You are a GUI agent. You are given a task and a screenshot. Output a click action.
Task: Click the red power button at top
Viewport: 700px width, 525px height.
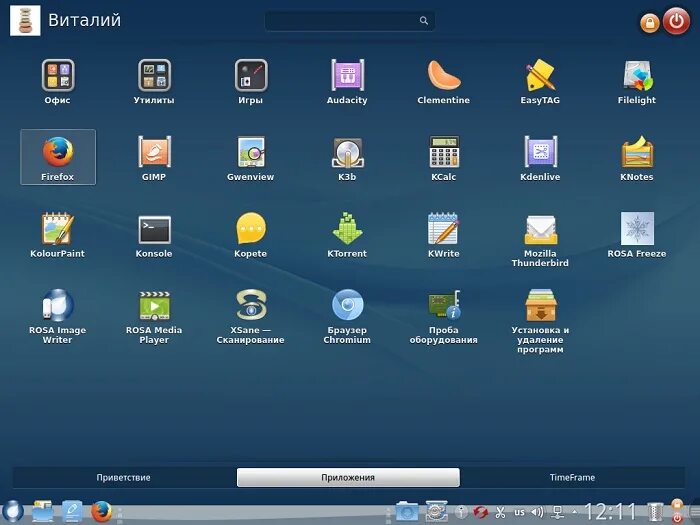[x=676, y=21]
